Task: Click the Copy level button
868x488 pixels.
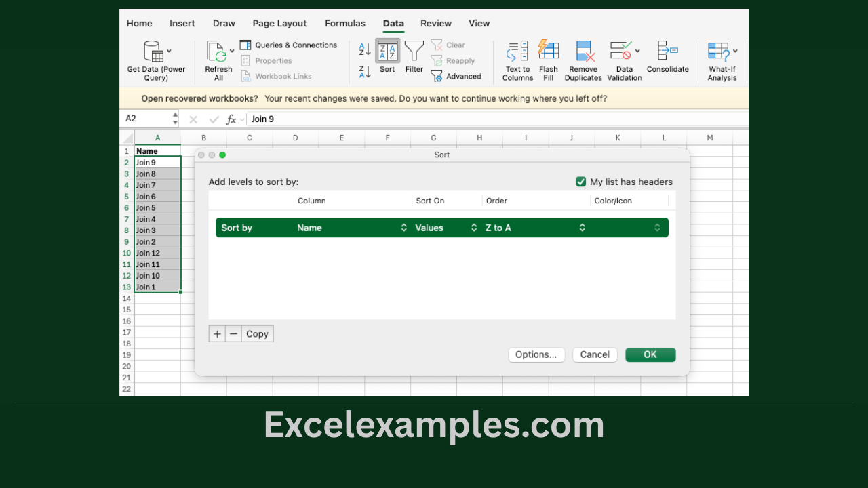Action: [257, 333]
